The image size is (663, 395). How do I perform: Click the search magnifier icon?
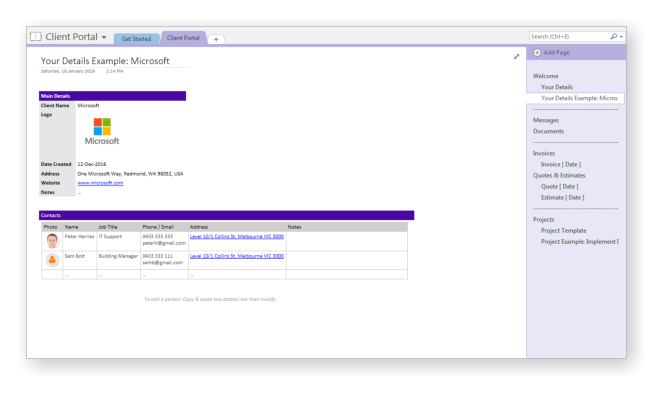[x=614, y=36]
